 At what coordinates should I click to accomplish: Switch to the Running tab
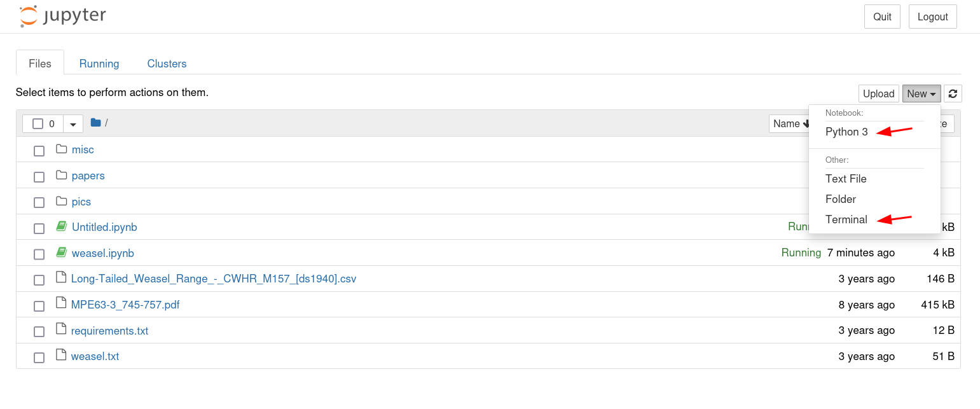pos(99,64)
